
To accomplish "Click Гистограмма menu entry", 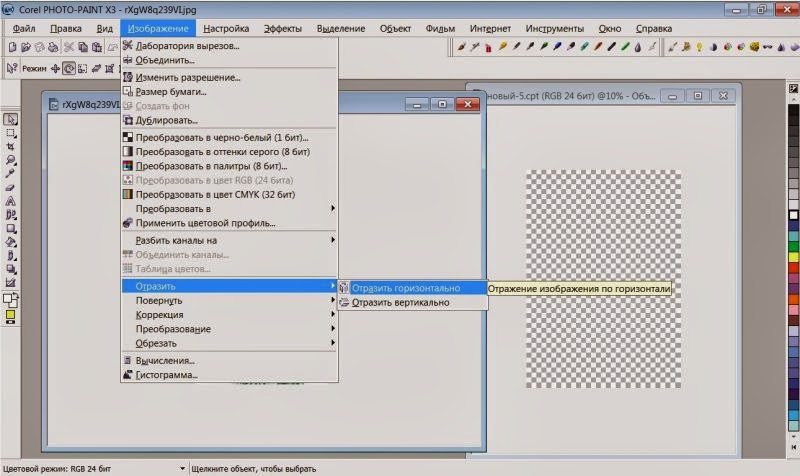I will point(230,375).
